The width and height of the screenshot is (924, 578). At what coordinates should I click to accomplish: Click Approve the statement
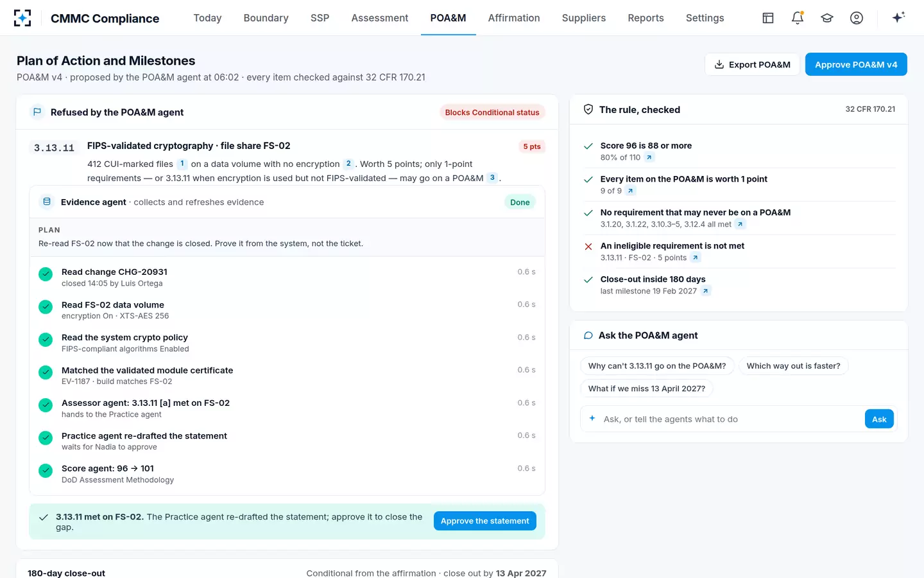485,521
